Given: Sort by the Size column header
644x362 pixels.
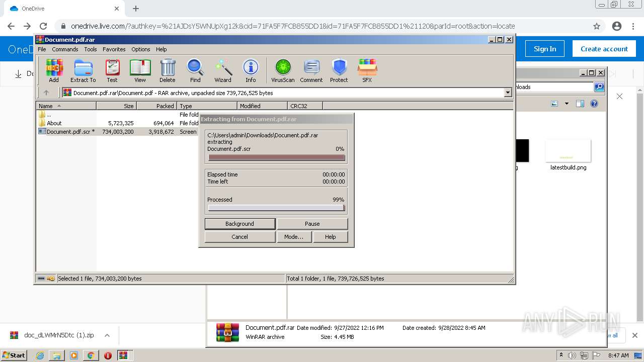Looking at the screenshot, I should (116, 106).
